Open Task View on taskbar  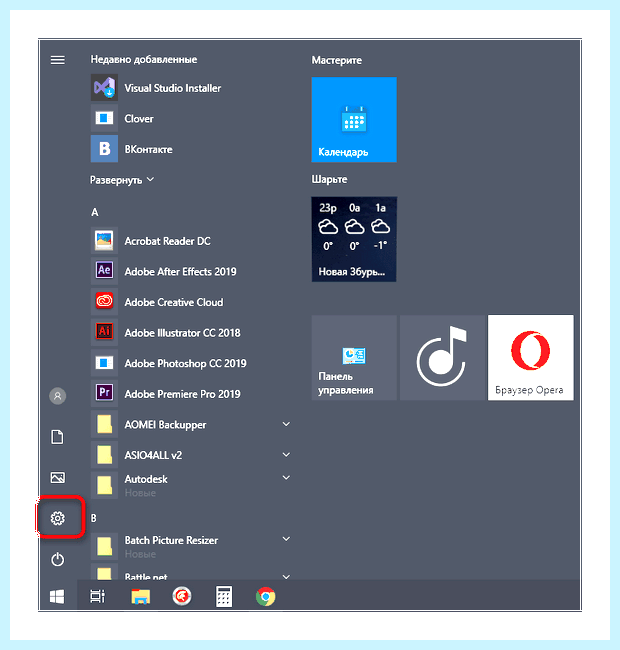pyautogui.click(x=98, y=597)
